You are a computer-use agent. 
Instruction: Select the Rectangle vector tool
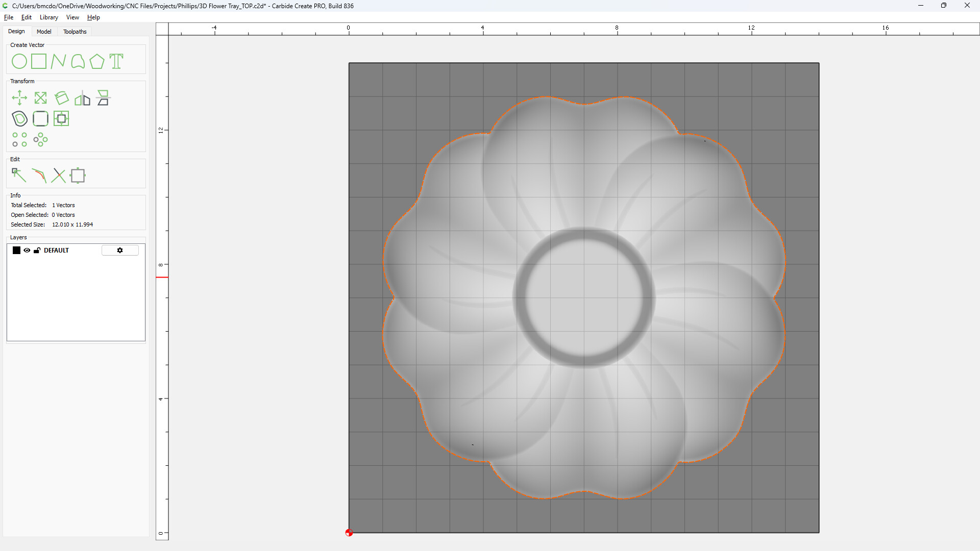tap(39, 62)
